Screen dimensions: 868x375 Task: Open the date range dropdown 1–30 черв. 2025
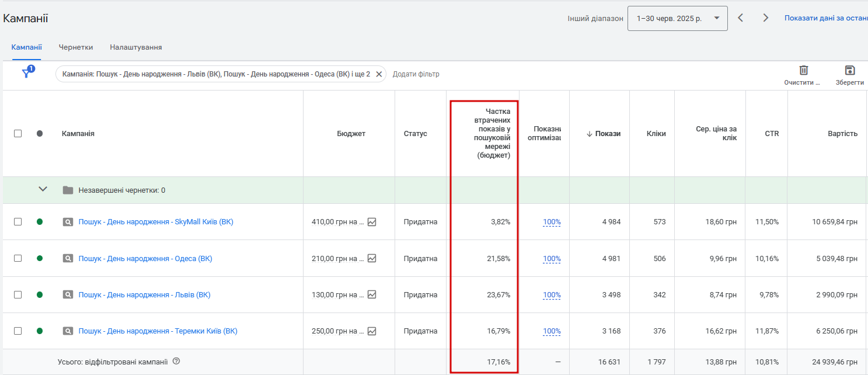click(678, 18)
